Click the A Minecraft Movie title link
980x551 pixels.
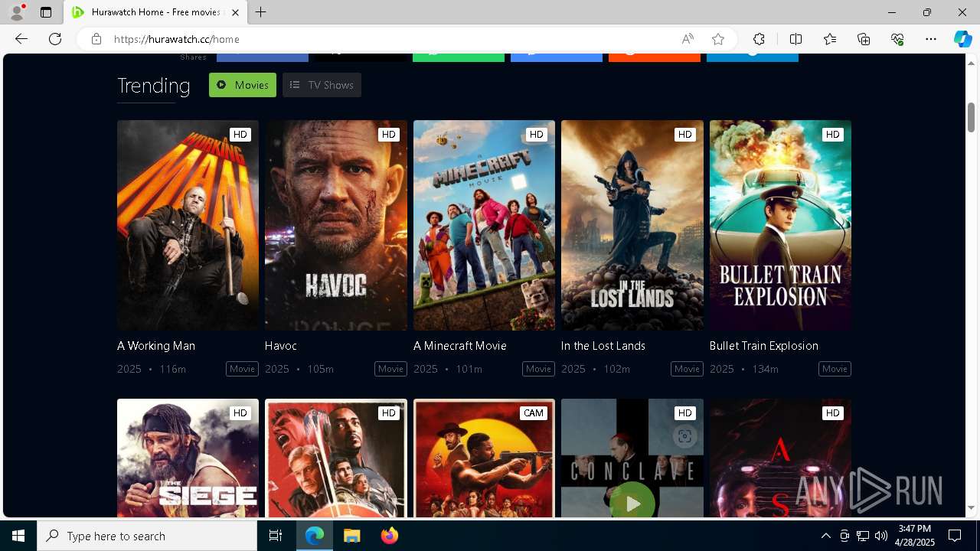(x=460, y=346)
